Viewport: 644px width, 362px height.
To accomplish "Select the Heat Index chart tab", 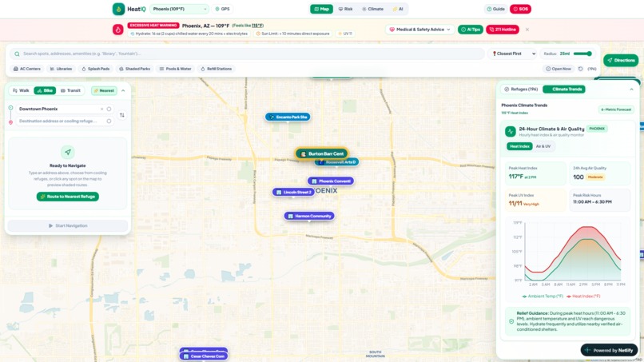I will (x=519, y=146).
